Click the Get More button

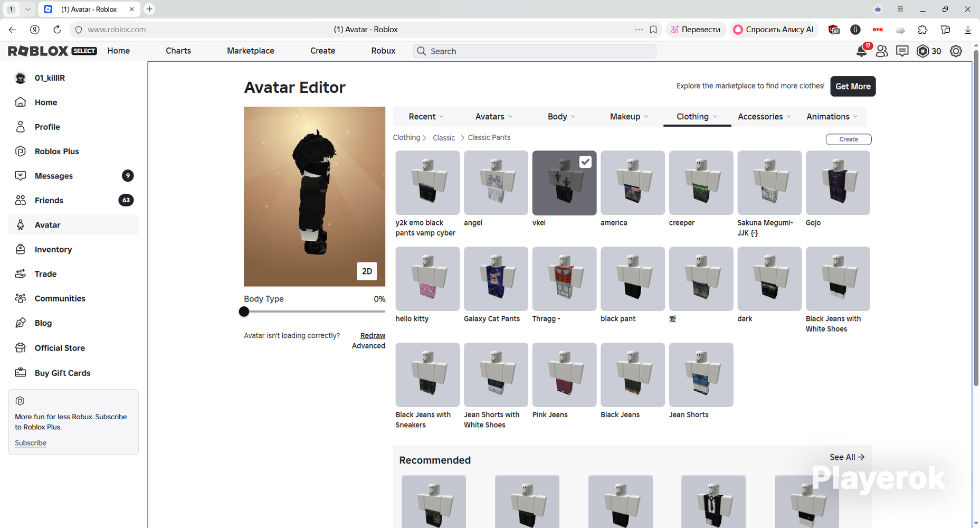(853, 87)
